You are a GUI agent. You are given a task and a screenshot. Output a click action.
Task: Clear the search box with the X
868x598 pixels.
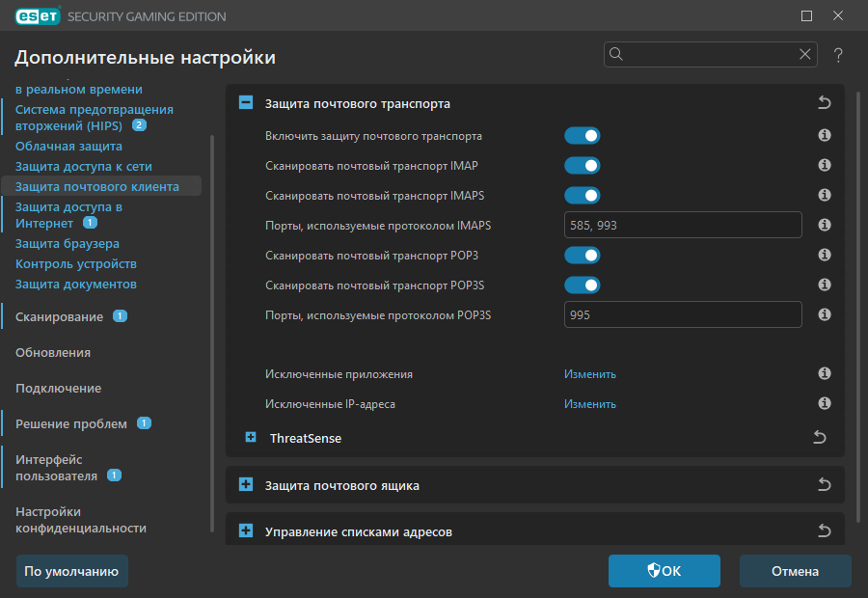click(805, 54)
